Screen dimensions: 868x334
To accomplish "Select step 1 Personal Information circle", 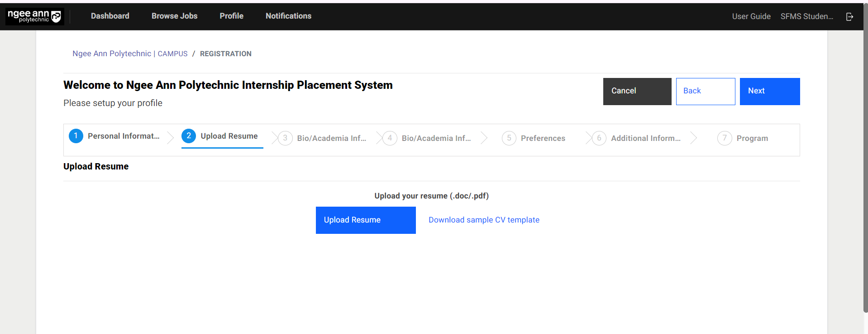I will 76,136.
